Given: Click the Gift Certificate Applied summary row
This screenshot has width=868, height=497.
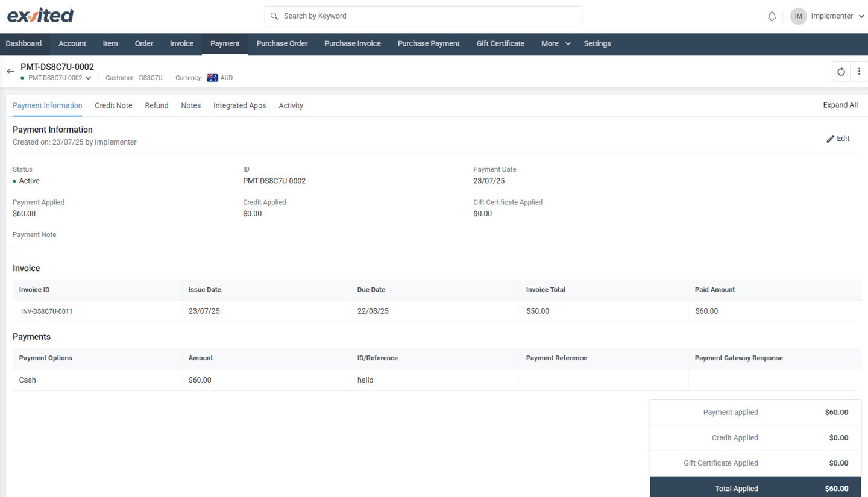Looking at the screenshot, I should point(755,463).
